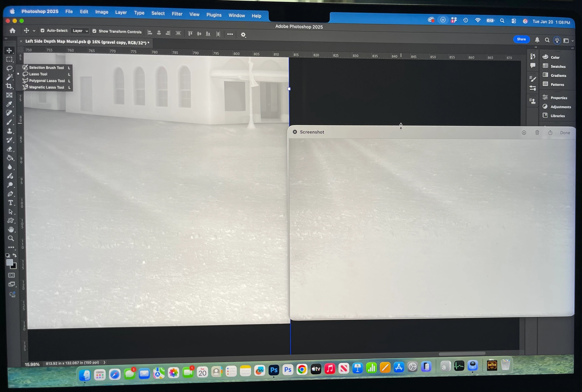582x392 pixels.
Task: Click the background color swatch
Action: (14, 266)
